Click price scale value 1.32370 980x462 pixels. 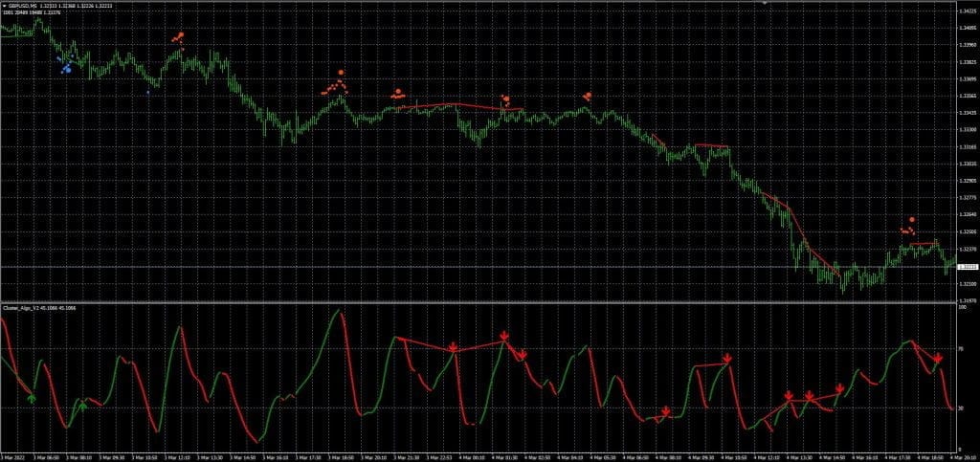(969, 249)
